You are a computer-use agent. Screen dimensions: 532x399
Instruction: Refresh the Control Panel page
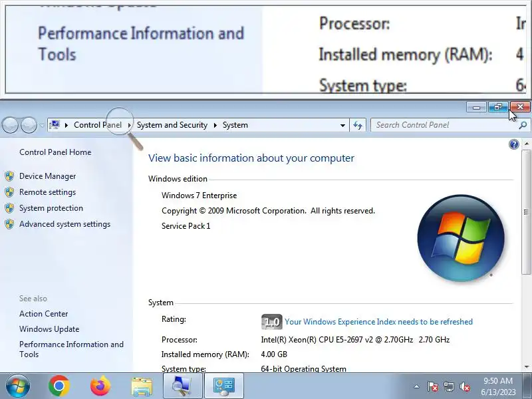pos(358,125)
